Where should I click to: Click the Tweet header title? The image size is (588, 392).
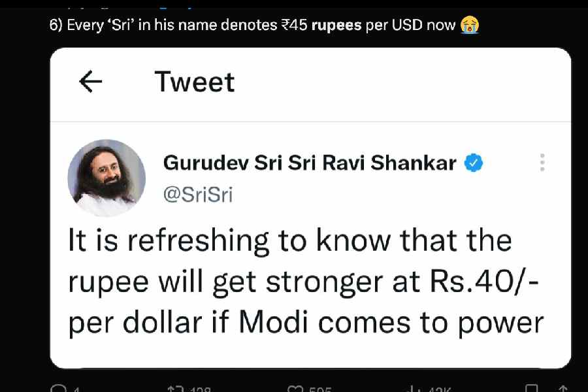pos(194,82)
